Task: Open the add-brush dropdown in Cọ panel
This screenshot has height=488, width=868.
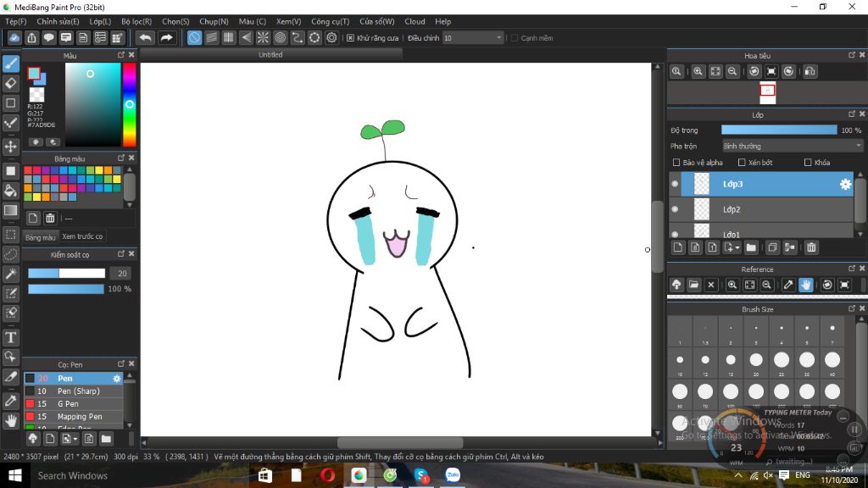Action: pyautogui.click(x=75, y=440)
